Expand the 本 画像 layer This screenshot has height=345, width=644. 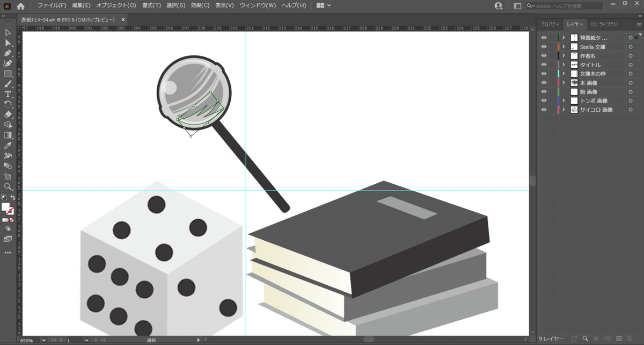click(x=563, y=83)
